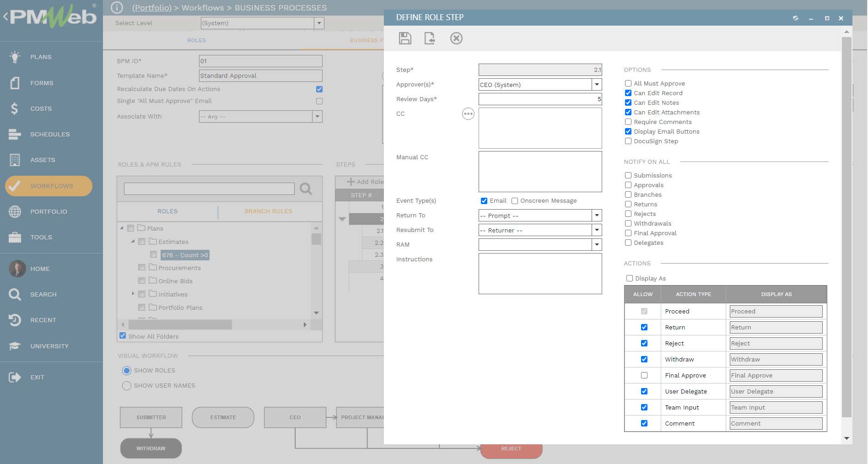Image resolution: width=868 pixels, height=464 pixels.
Task: Uncheck the Email event type
Action: (484, 201)
